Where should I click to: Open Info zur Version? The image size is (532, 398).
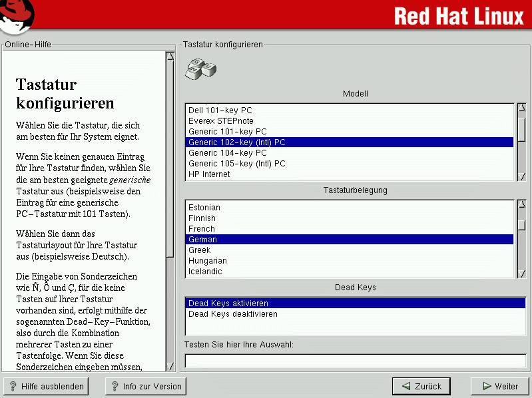[x=145, y=386]
